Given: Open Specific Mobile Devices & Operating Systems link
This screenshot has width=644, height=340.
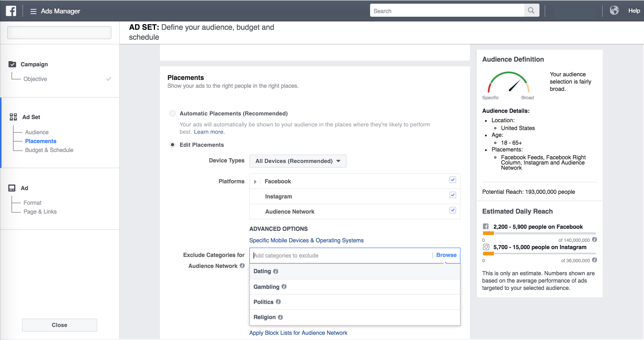Looking at the screenshot, I should [306, 240].
